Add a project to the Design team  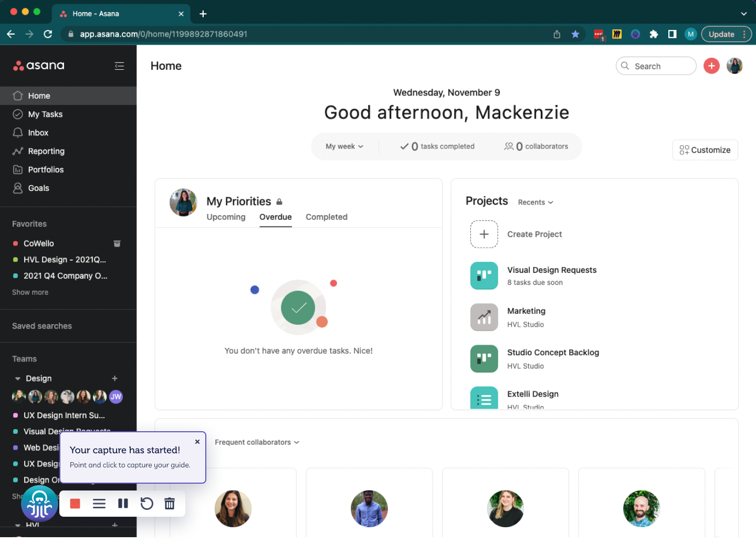tap(115, 378)
